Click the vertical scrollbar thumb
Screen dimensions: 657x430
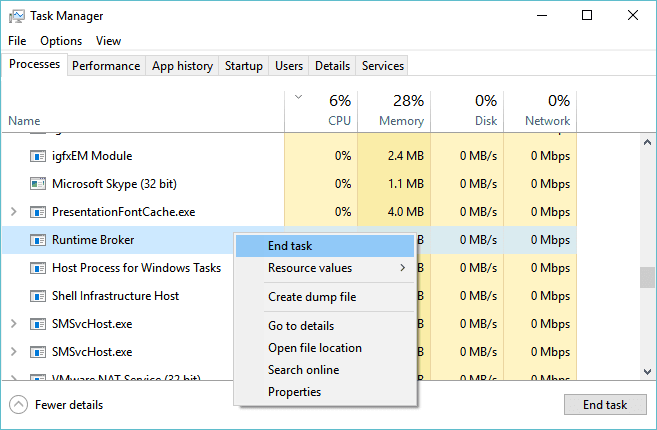647,277
